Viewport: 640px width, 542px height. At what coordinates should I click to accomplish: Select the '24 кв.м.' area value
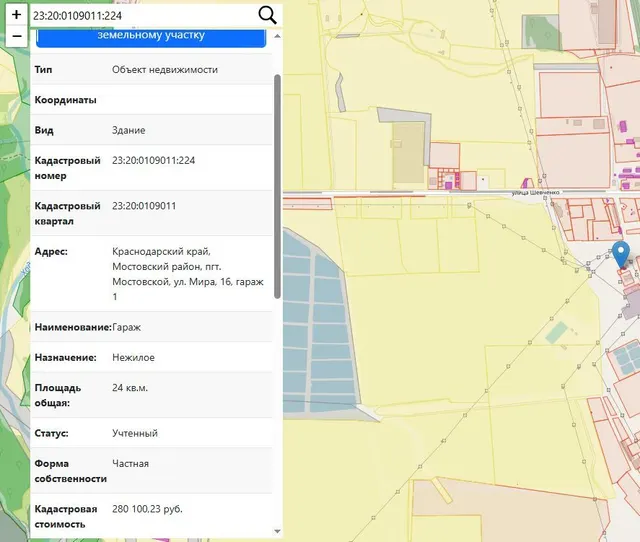point(130,388)
